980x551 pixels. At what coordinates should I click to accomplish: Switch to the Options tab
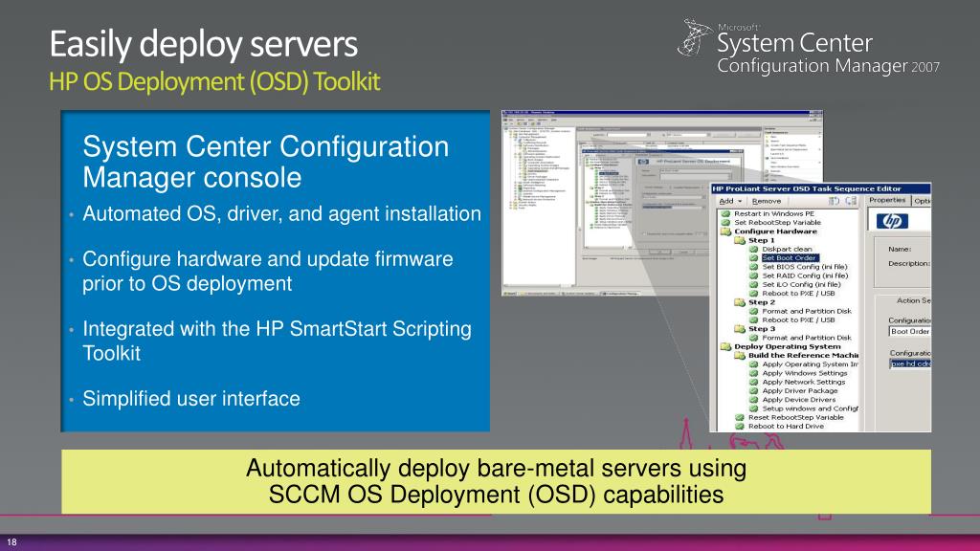tap(922, 201)
